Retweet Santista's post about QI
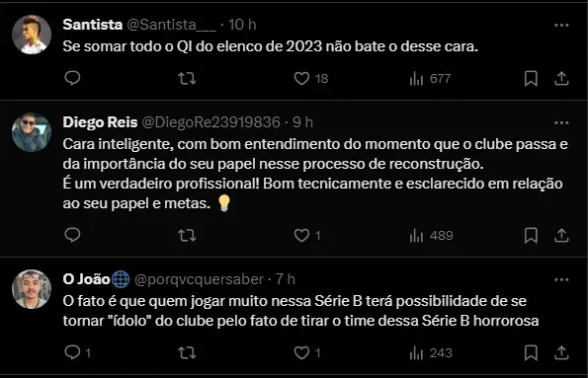This screenshot has height=378, width=588. click(x=187, y=78)
